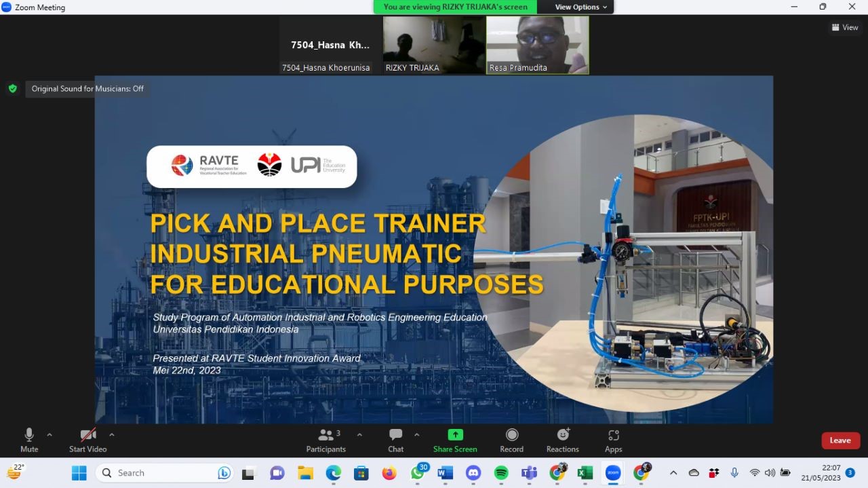Select the RIZKY TRIJAKA video thumbnail
Viewport: 868px width, 488px height.
[x=434, y=45]
